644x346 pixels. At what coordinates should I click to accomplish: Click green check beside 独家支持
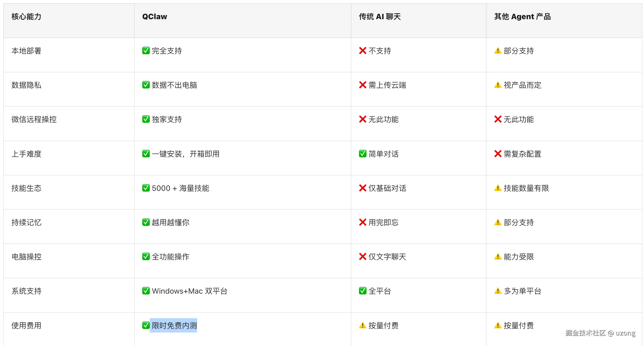(x=146, y=119)
